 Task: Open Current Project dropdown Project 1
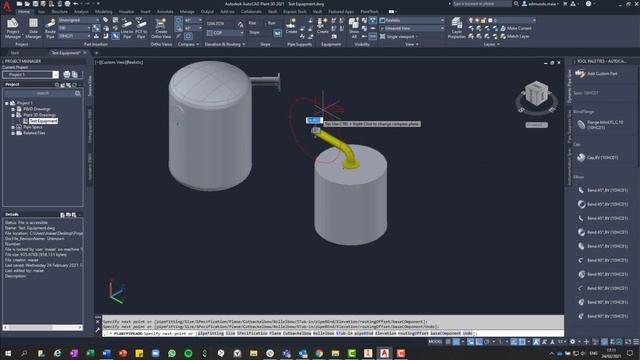(30, 75)
